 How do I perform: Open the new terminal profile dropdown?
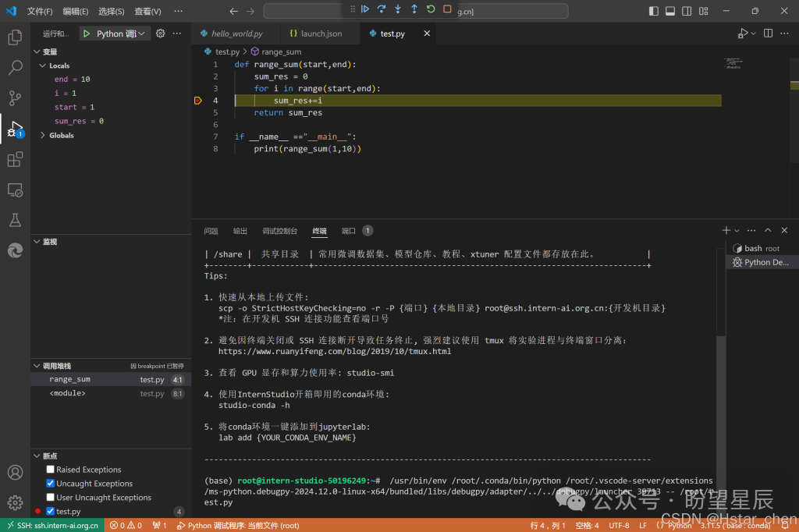click(x=737, y=231)
